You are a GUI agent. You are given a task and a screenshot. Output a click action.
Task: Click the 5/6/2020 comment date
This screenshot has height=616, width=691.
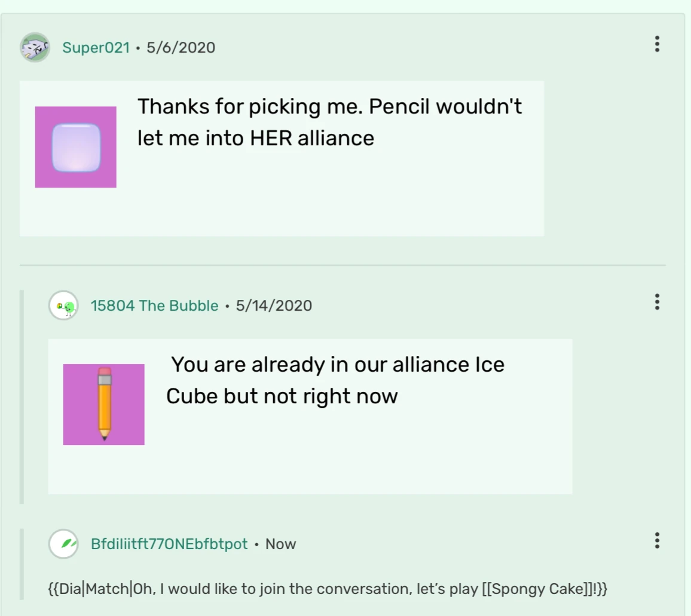[181, 47]
